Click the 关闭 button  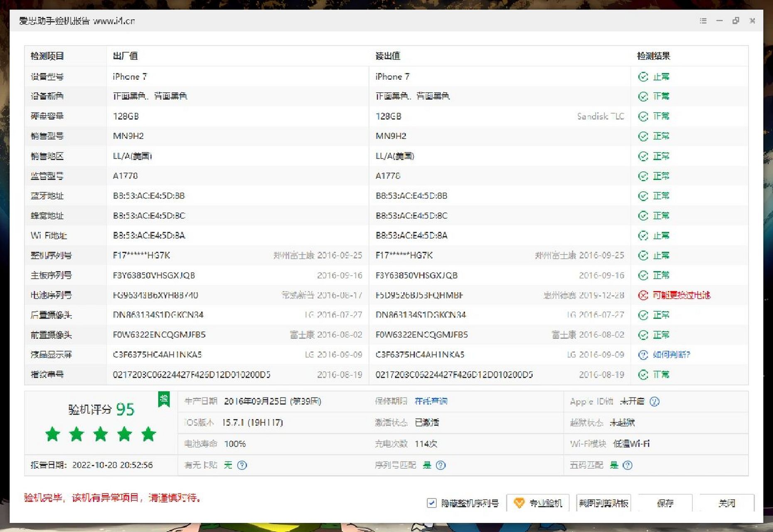pyautogui.click(x=727, y=503)
